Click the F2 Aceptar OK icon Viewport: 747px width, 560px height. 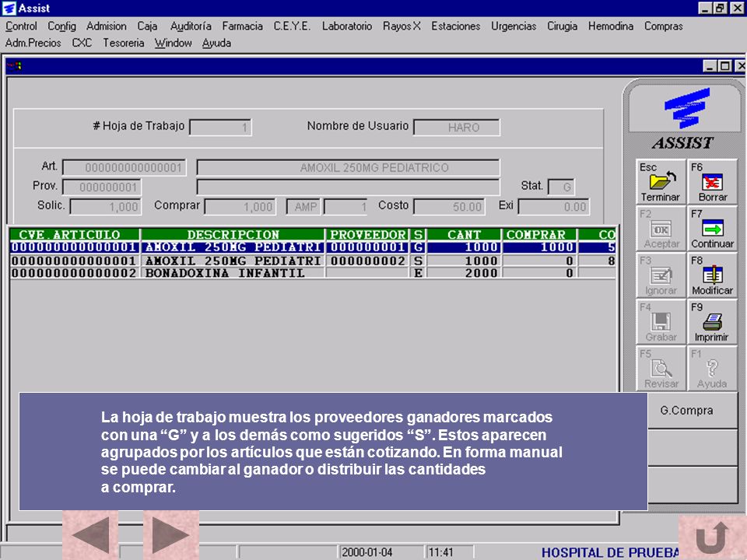pos(661,228)
